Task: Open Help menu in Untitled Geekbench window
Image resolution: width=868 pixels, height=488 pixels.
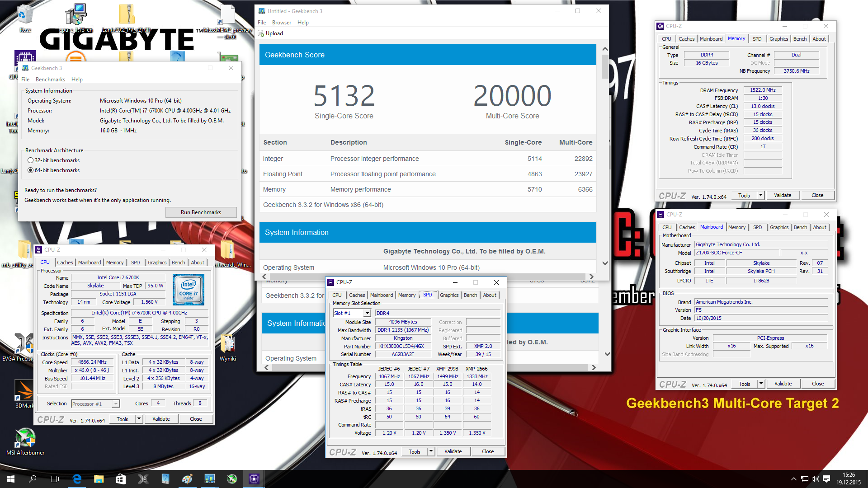Action: tap(303, 23)
